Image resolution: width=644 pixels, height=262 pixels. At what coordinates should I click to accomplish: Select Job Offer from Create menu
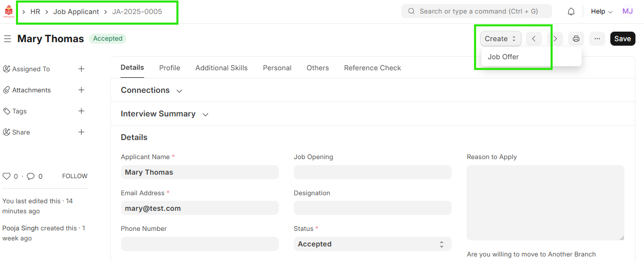click(x=503, y=57)
